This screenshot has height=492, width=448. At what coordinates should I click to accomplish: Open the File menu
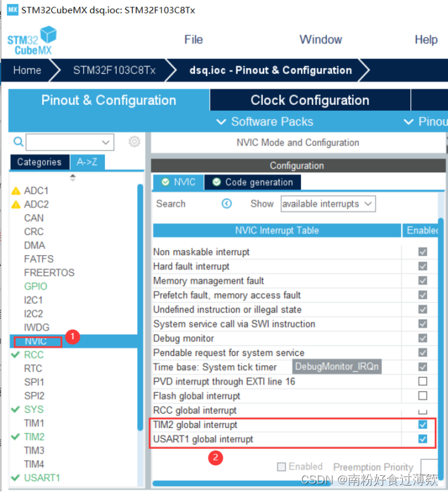[194, 39]
